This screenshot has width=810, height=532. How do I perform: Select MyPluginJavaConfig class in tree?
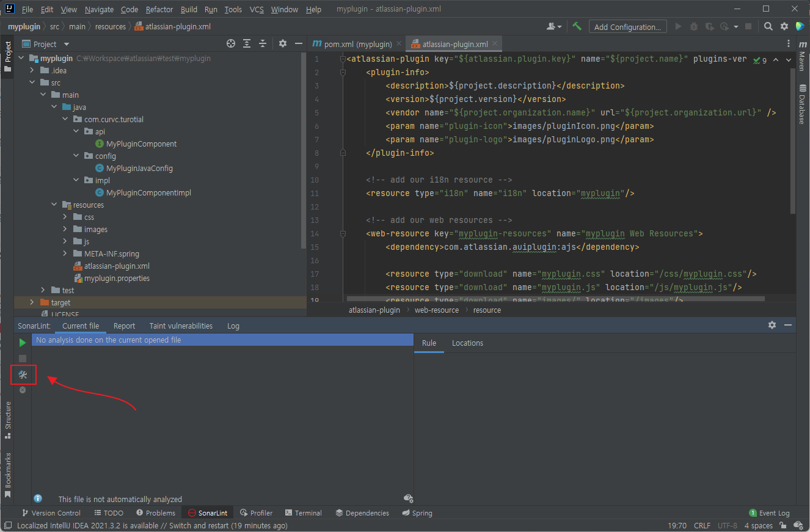pyautogui.click(x=139, y=169)
